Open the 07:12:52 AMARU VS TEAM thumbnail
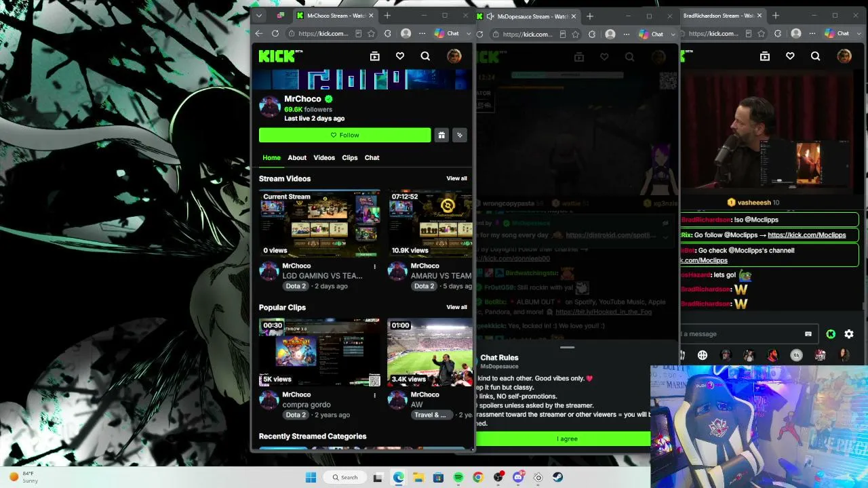Viewport: 868px width, 488px height. click(430, 224)
